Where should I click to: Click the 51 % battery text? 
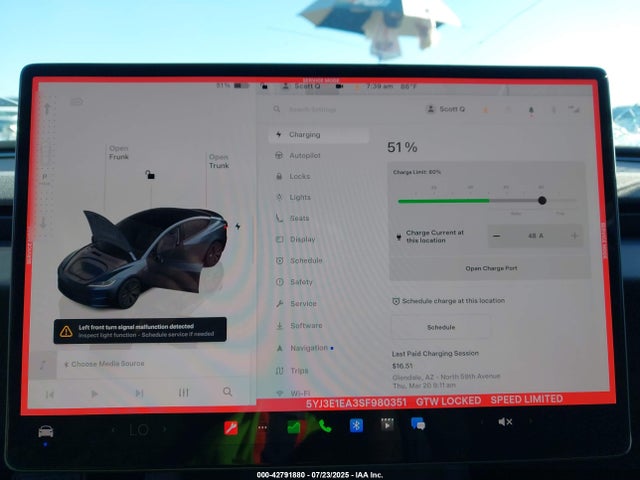pos(402,147)
